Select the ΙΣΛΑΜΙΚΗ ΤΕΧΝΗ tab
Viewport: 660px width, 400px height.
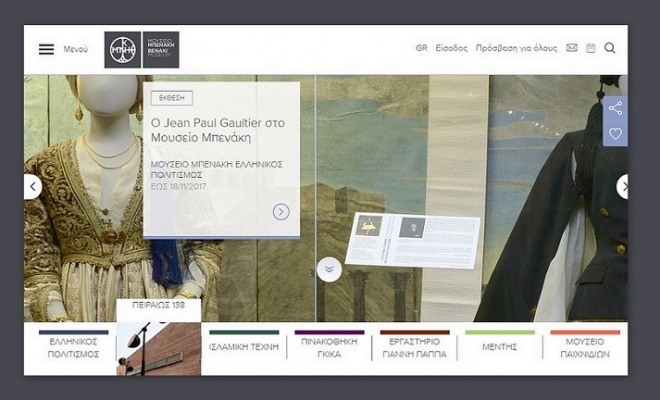244,347
